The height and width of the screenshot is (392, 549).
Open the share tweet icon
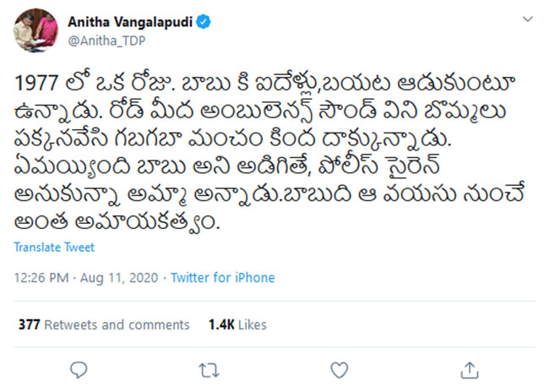[469, 369]
